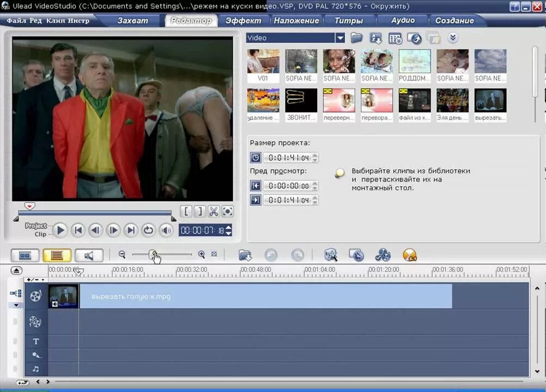
Task: Click the timeline zoom slider handle
Action: pos(153,255)
